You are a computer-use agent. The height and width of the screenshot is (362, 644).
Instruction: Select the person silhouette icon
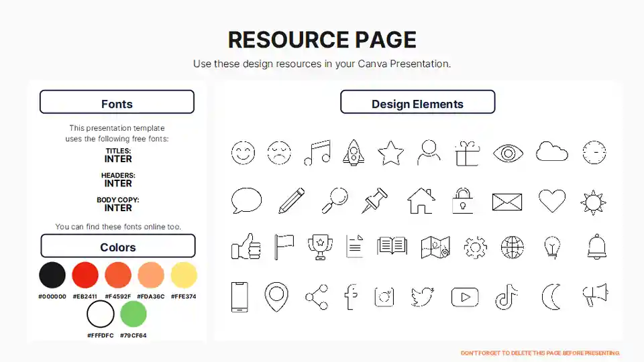429,152
